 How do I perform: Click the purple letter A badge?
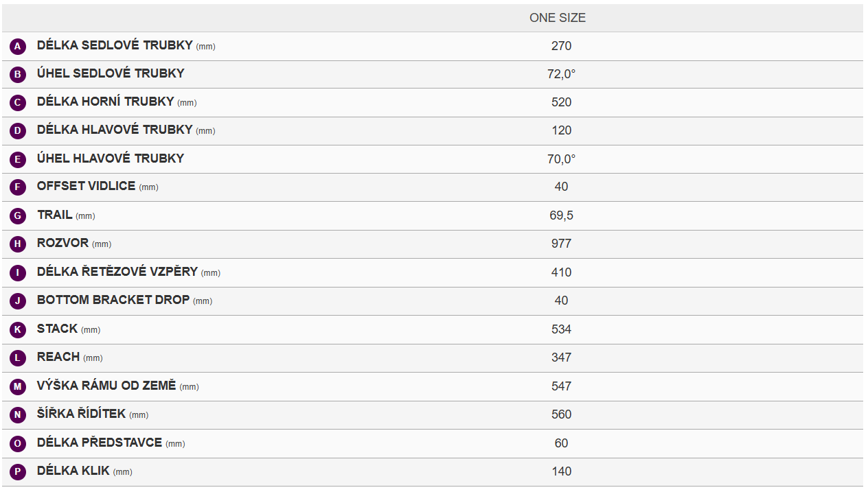pos(18,47)
